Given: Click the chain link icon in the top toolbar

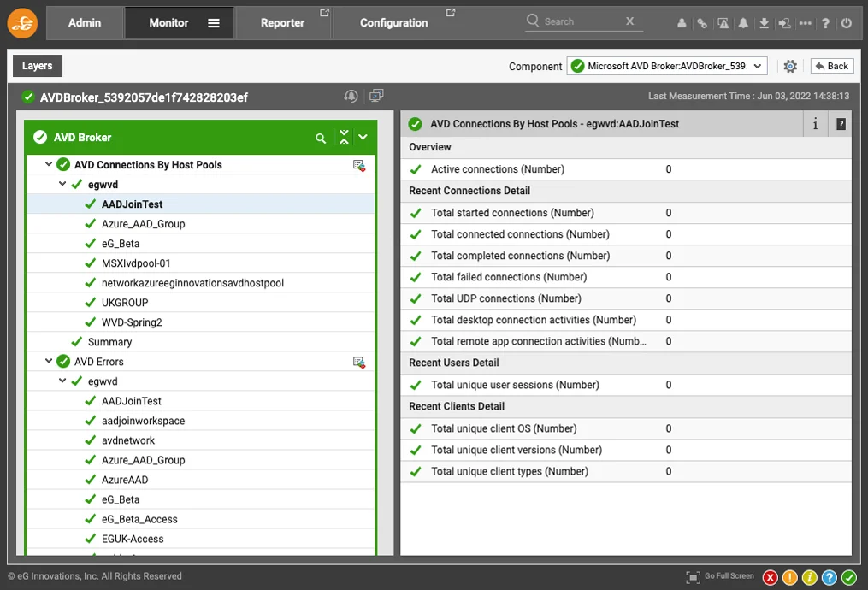Looking at the screenshot, I should click(702, 23).
